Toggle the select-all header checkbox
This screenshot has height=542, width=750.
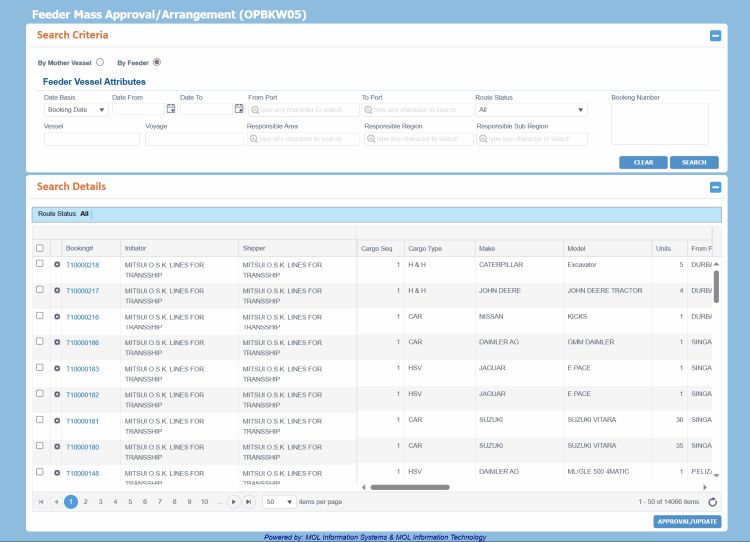coord(40,248)
